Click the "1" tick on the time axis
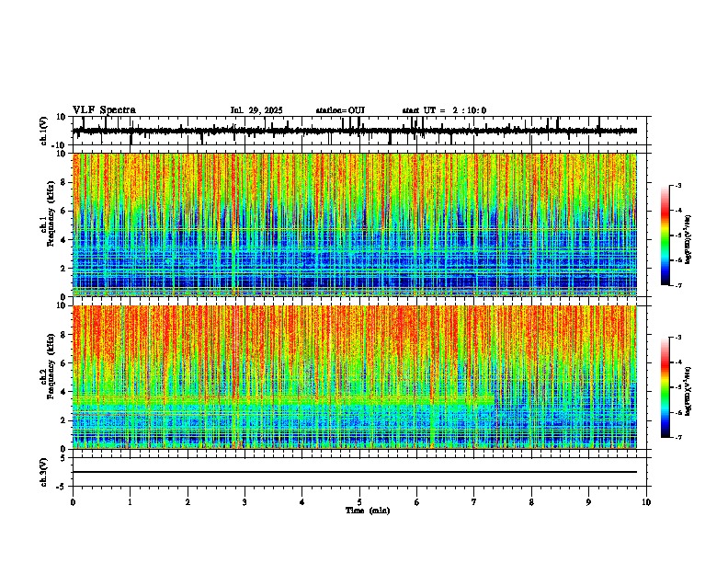 pyautogui.click(x=130, y=502)
